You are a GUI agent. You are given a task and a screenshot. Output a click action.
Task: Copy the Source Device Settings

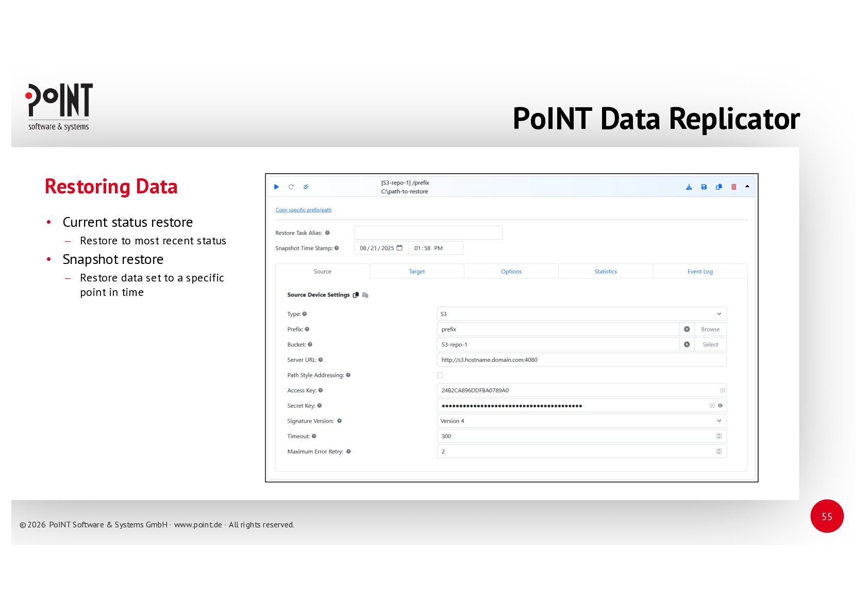(x=356, y=295)
